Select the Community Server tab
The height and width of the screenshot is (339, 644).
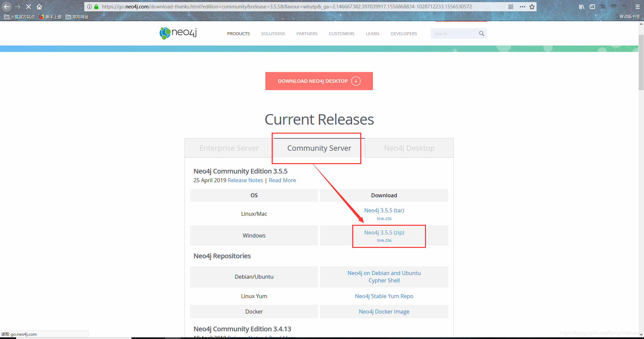(x=319, y=148)
